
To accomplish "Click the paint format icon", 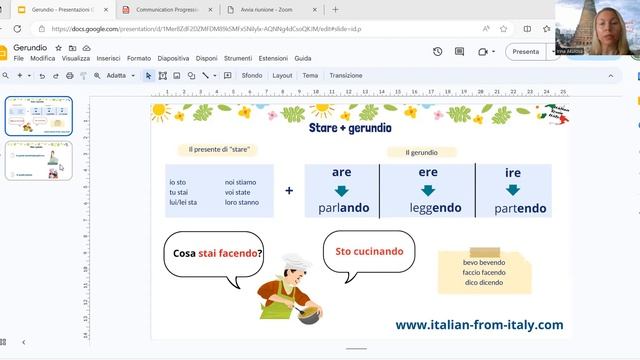I will [83, 76].
